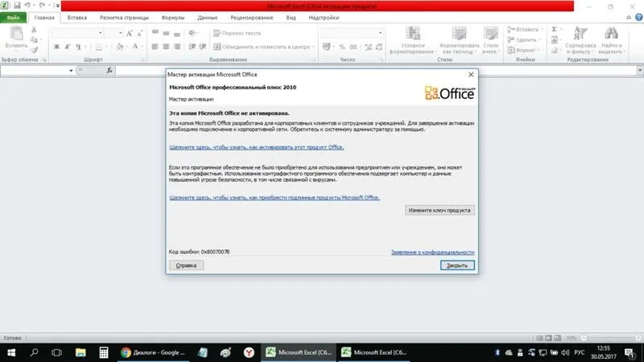This screenshot has height=362, width=644.
Task: Click the increase font size icon
Action: [x=130, y=33]
